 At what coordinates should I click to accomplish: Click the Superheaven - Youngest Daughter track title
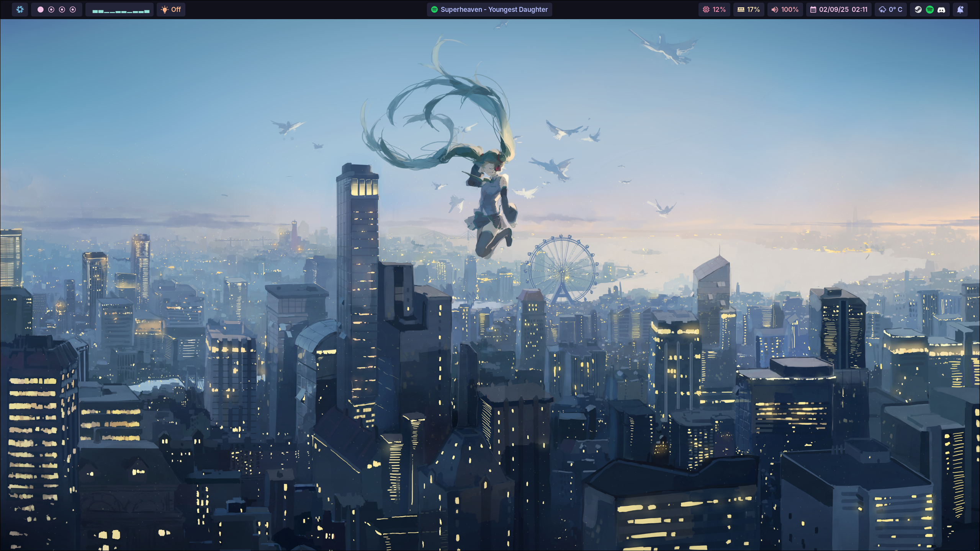tap(494, 10)
